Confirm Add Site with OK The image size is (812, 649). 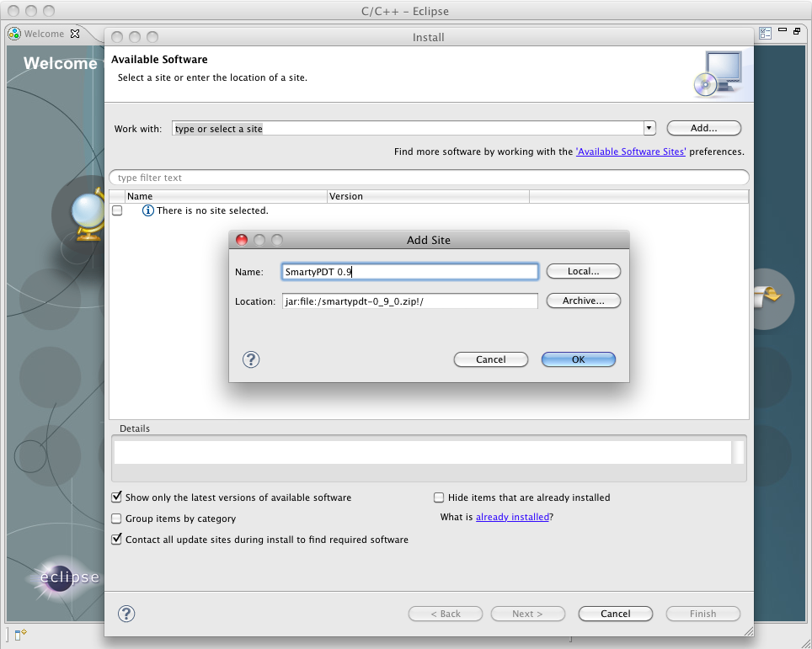click(x=579, y=359)
